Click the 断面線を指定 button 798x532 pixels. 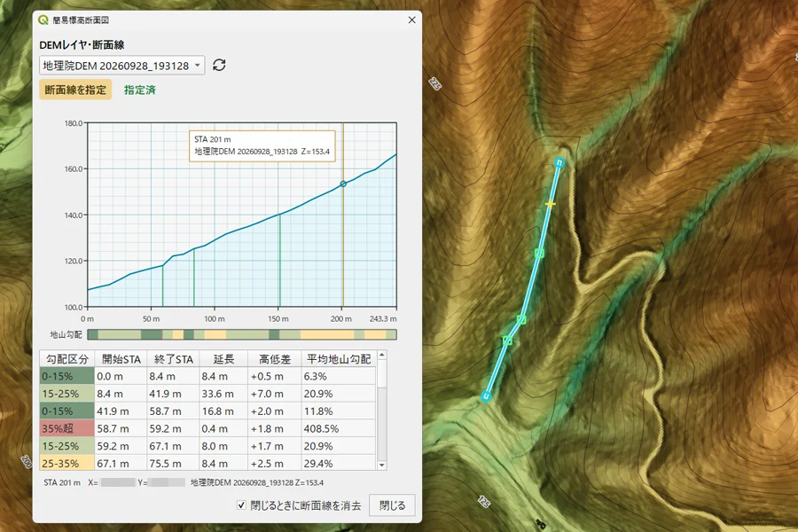click(75, 90)
